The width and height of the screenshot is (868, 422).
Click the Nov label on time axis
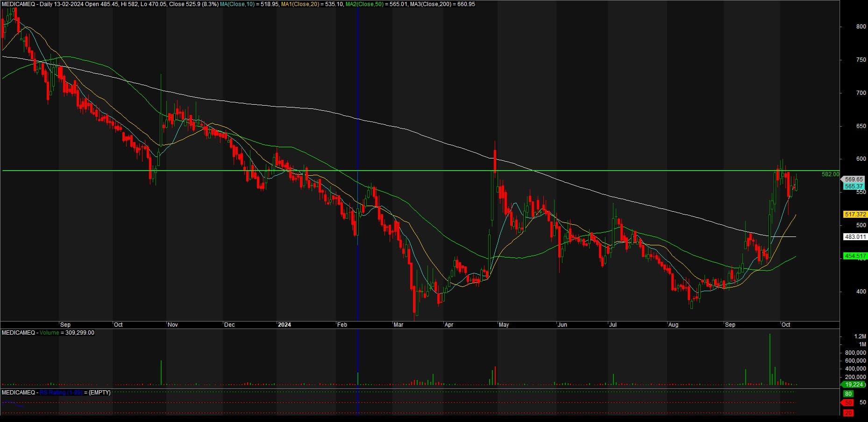(x=173, y=325)
